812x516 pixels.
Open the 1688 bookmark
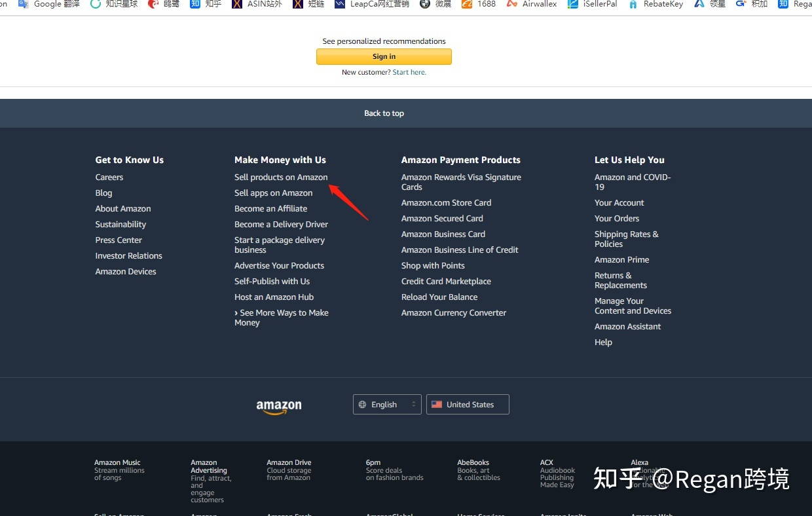click(x=479, y=4)
